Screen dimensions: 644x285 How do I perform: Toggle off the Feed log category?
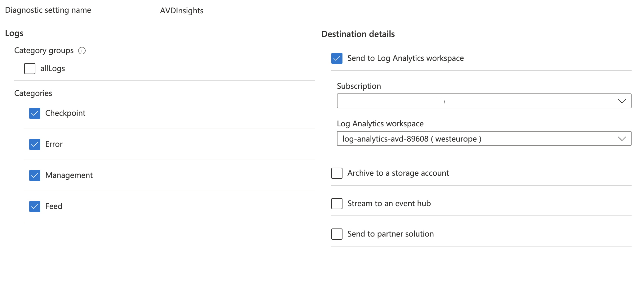[x=34, y=206]
